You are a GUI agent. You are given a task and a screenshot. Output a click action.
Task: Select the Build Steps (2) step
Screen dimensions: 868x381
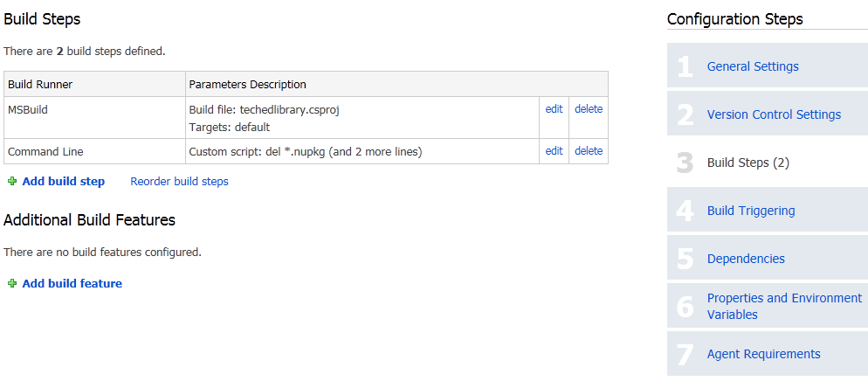[747, 163]
